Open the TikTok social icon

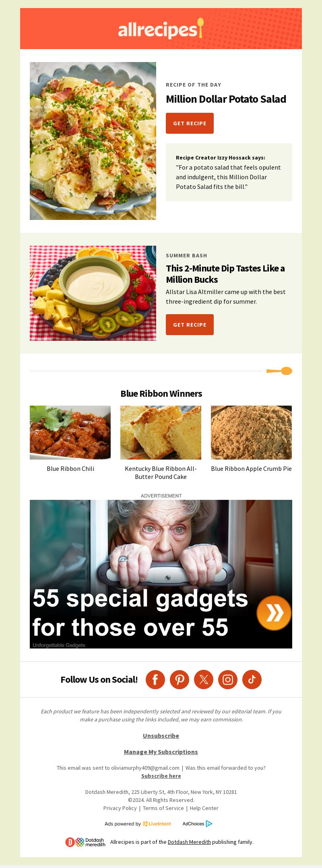pyautogui.click(x=252, y=679)
